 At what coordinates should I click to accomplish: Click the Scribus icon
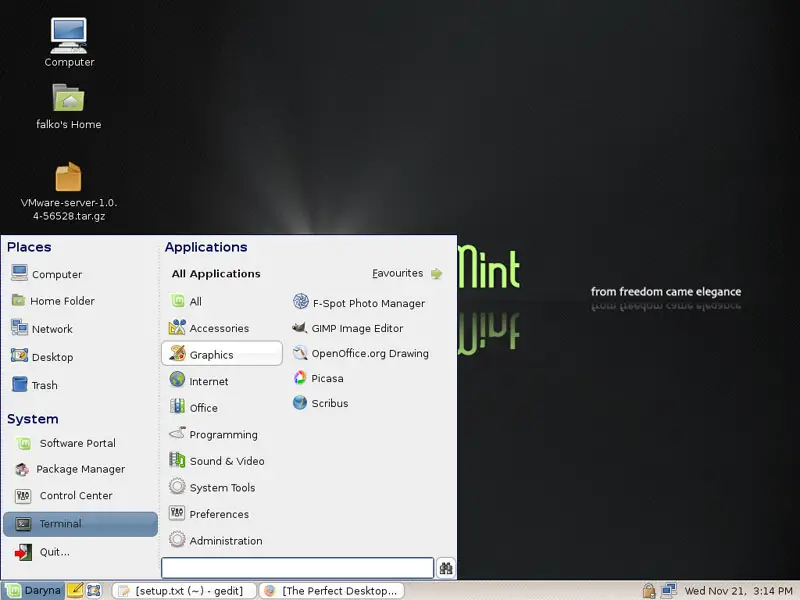[x=300, y=403]
